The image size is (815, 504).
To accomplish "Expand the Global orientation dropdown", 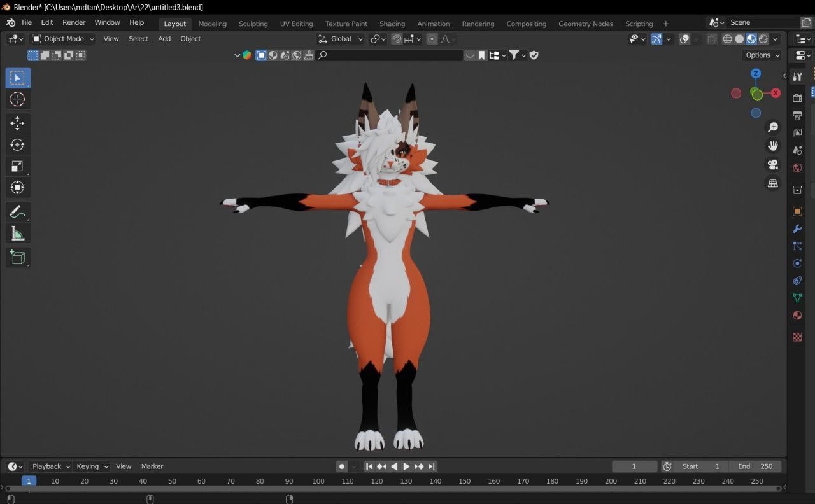I will (x=341, y=39).
